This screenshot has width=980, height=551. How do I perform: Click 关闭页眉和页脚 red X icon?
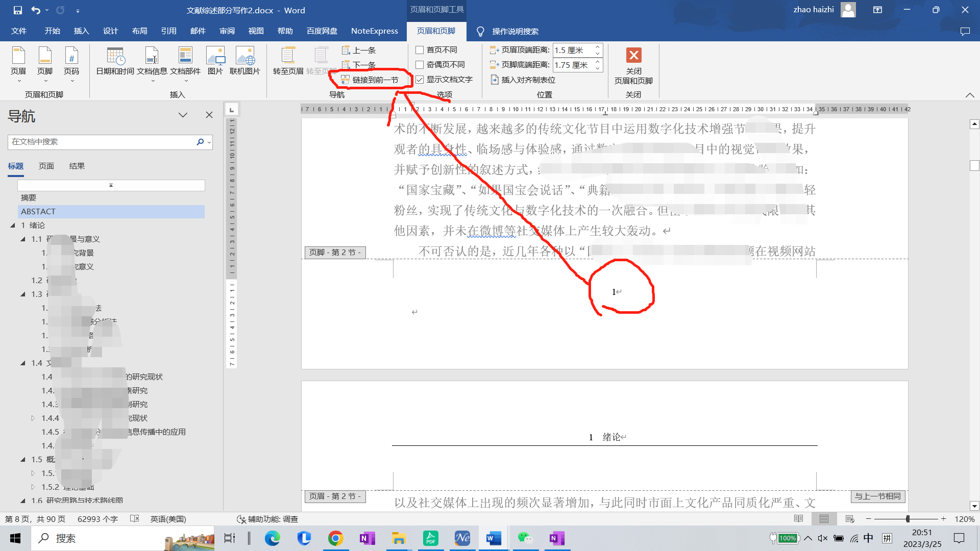[633, 55]
